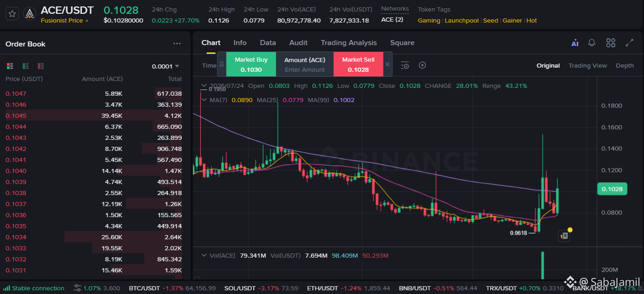This screenshot has height=294, width=644.
Task: Select the Original chart view
Action: [x=548, y=66]
